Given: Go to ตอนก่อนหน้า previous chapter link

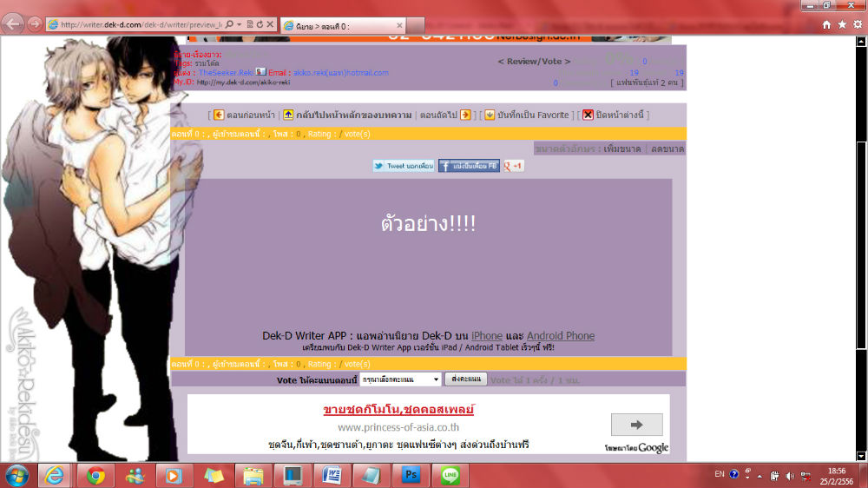Looking at the screenshot, I should coord(250,115).
